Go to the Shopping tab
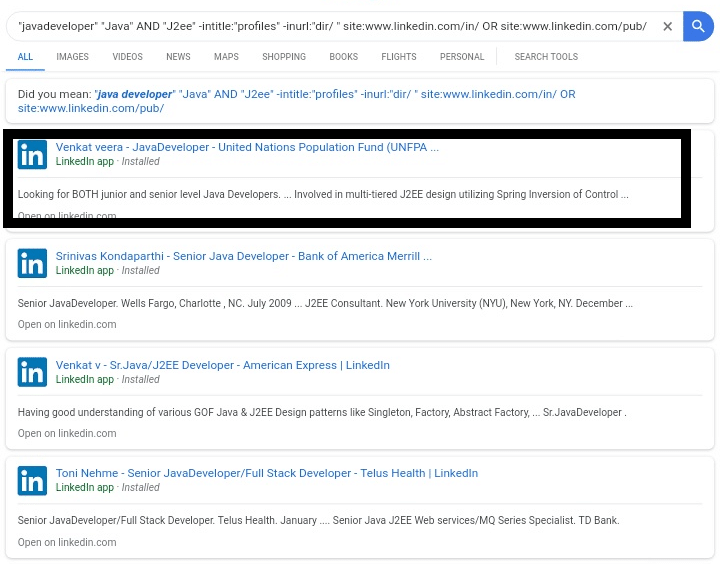720x564 pixels. [284, 56]
